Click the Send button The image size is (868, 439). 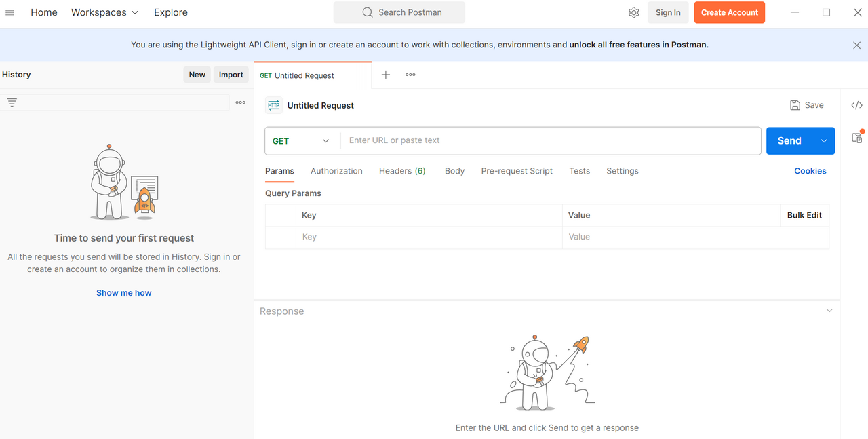(789, 141)
